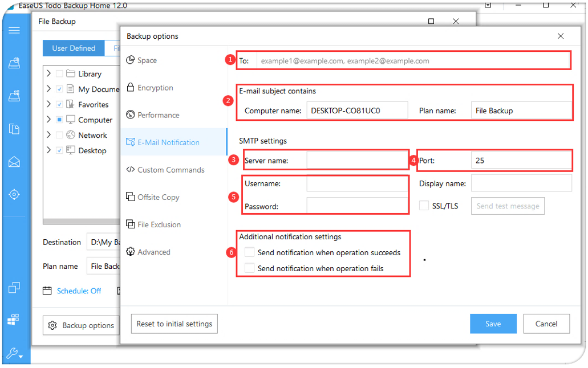Expand the Desktop tree node
The image size is (588, 368).
pyautogui.click(x=48, y=150)
